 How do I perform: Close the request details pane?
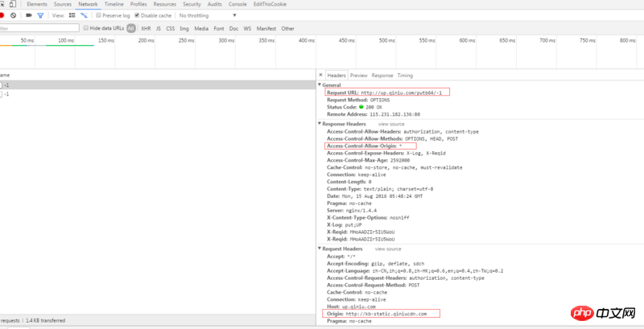(x=320, y=75)
